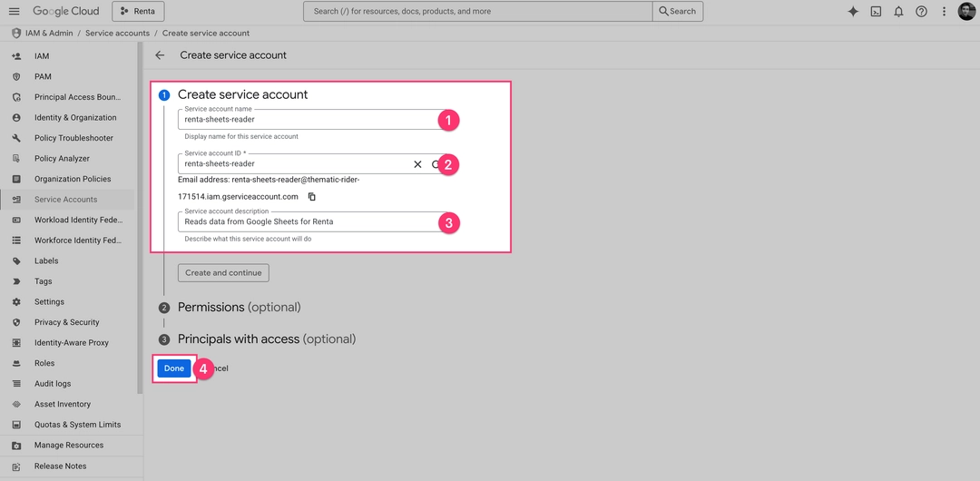Go back using the left arrow
980x481 pixels.
160,55
